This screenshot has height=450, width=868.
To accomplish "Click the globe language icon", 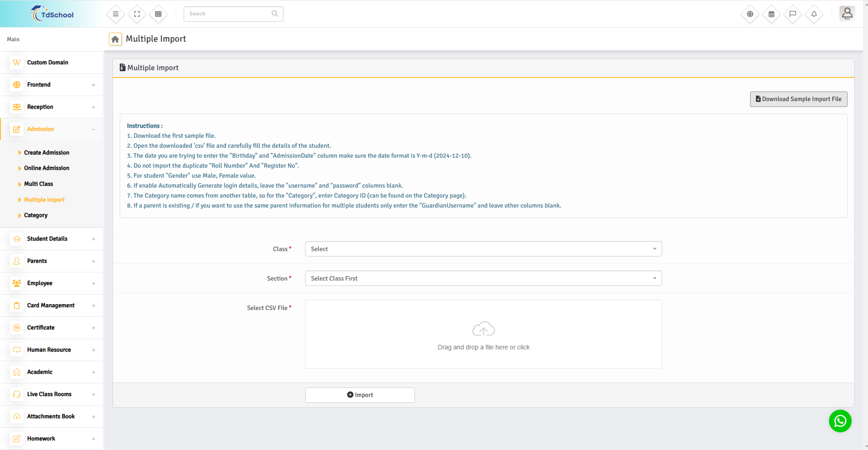I will 750,14.
